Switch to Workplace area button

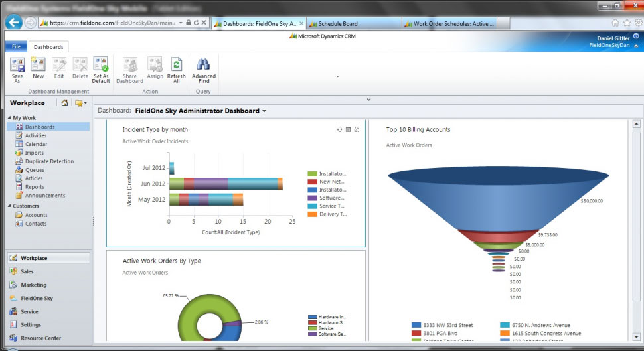48,258
